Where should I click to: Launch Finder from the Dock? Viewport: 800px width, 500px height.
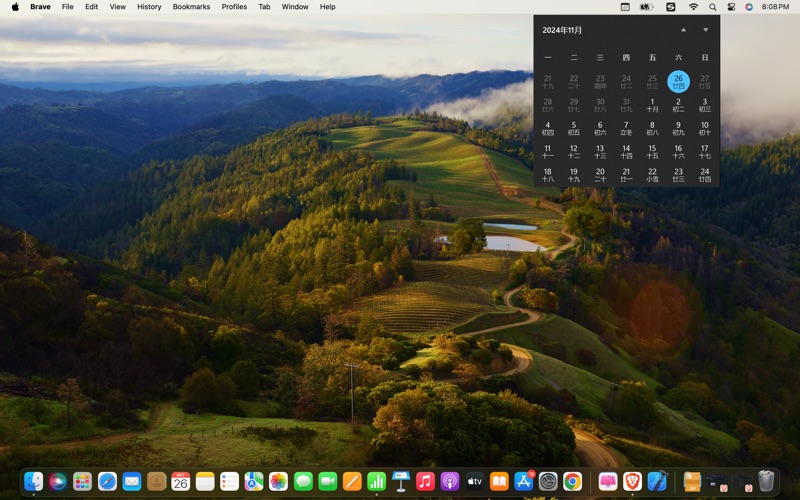33,482
